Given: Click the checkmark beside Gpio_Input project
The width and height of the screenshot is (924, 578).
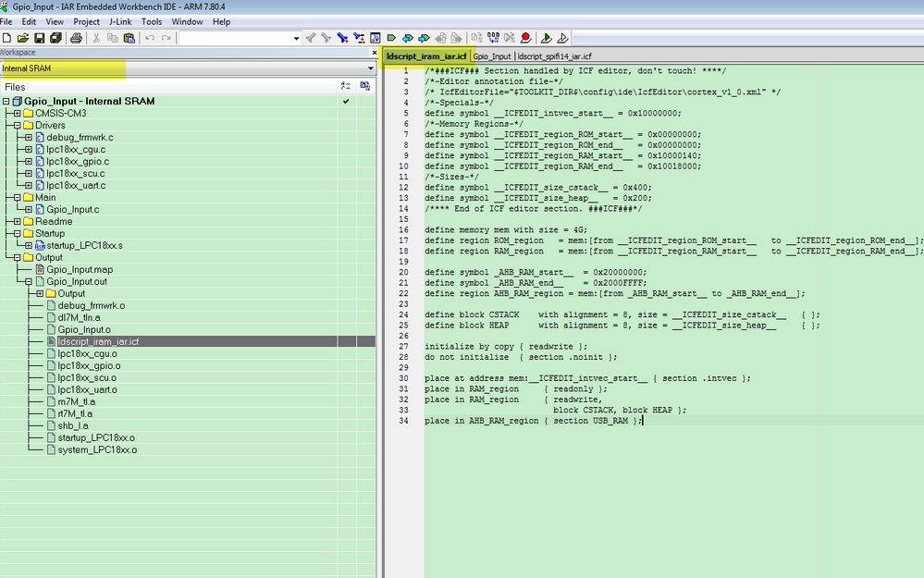Looking at the screenshot, I should (x=346, y=102).
